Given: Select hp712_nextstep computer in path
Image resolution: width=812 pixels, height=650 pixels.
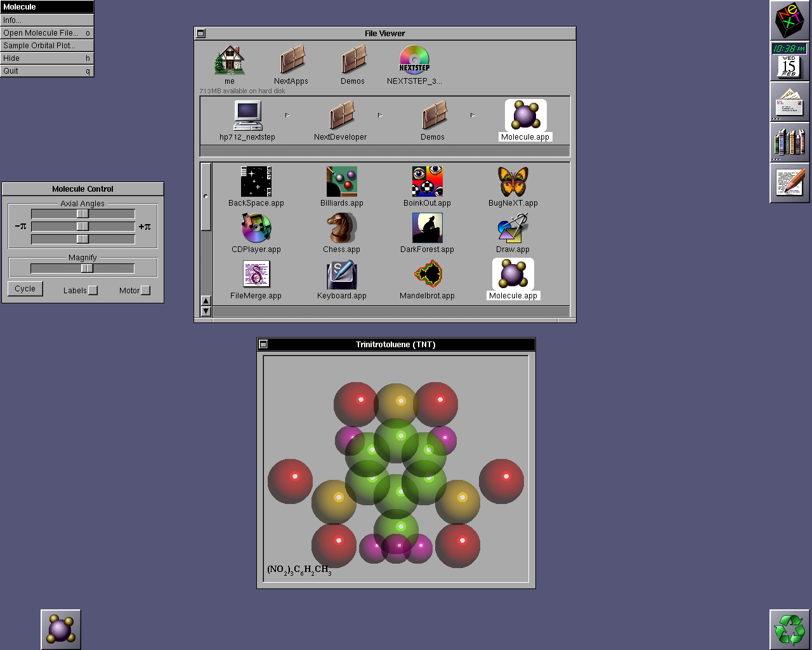Looking at the screenshot, I should (247, 116).
